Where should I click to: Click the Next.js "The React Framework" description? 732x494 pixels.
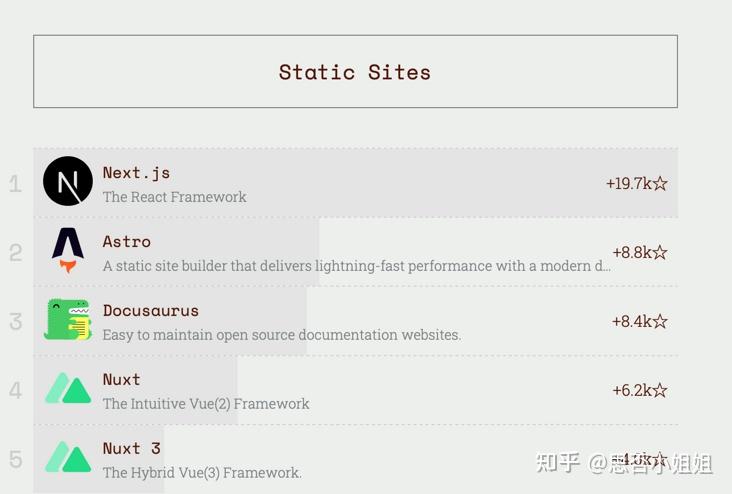coord(174,197)
